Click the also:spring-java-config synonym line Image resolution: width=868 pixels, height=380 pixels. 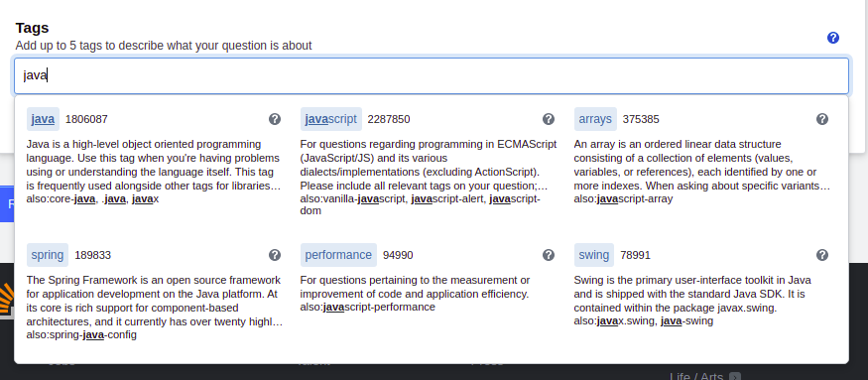81,334
